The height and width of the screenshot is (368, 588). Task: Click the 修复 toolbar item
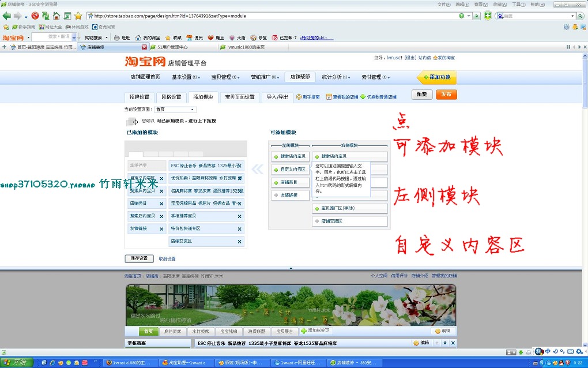(259, 38)
